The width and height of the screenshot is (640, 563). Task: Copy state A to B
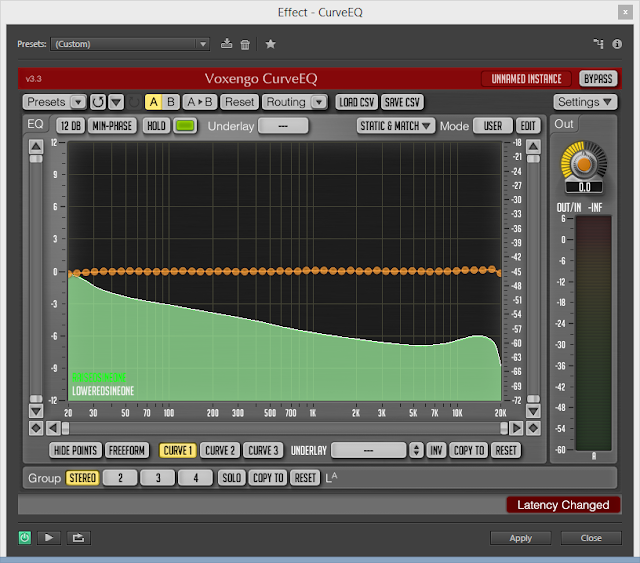[200, 102]
